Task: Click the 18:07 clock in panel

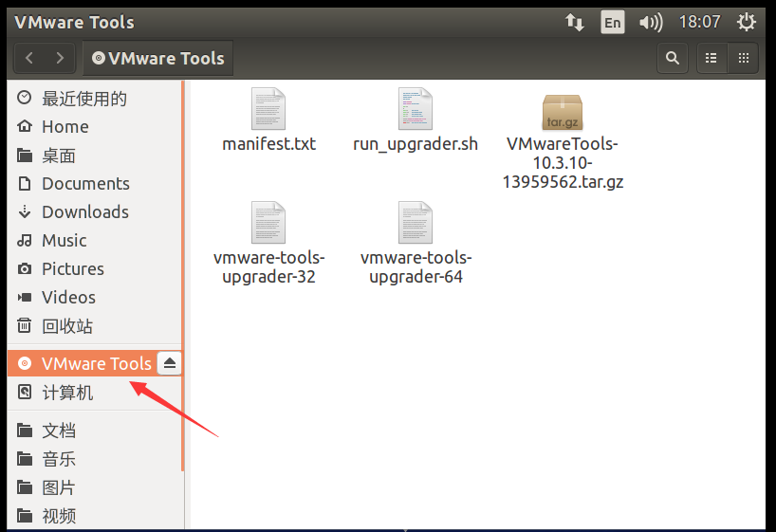Action: 699,22
